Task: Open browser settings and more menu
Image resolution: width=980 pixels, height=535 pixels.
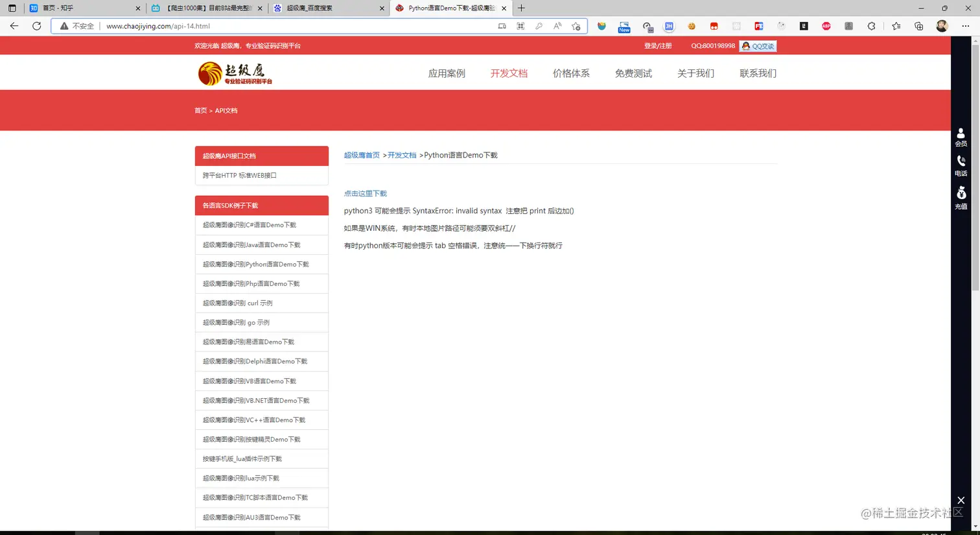Action: [966, 26]
